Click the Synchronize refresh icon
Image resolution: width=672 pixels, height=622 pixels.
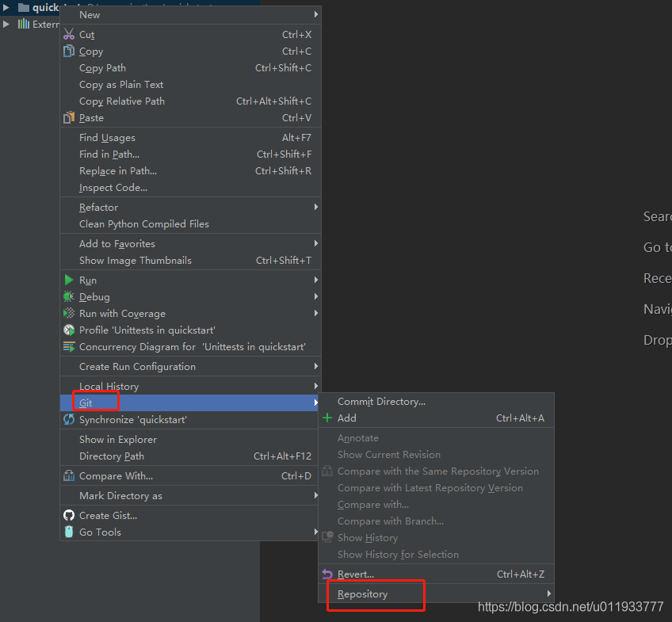(69, 419)
